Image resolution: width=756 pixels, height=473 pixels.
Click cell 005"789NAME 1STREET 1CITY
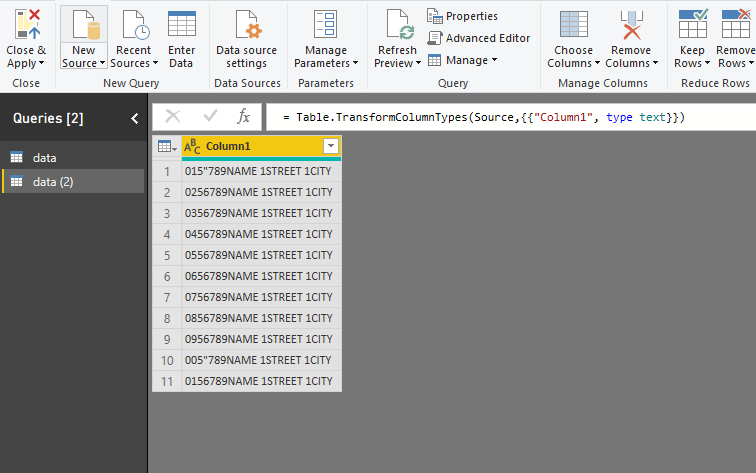(x=261, y=360)
